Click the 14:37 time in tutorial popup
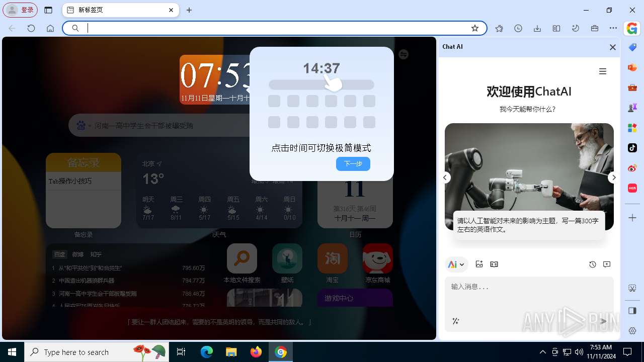 coord(321,68)
